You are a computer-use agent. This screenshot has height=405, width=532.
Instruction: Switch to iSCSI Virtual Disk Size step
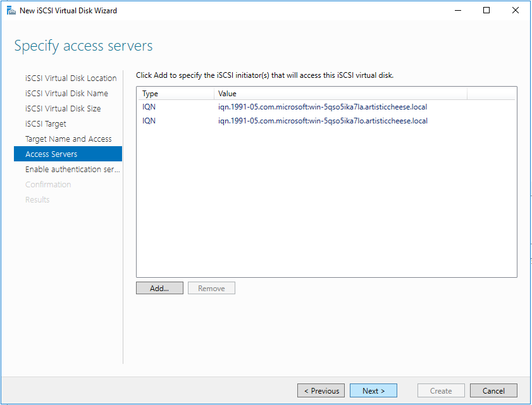(x=63, y=109)
